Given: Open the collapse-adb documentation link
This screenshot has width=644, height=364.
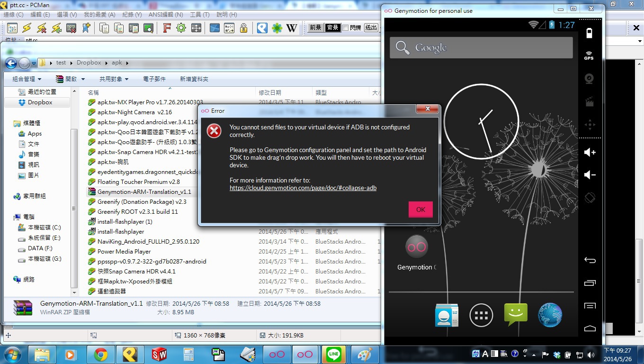Looking at the screenshot, I should (x=303, y=188).
